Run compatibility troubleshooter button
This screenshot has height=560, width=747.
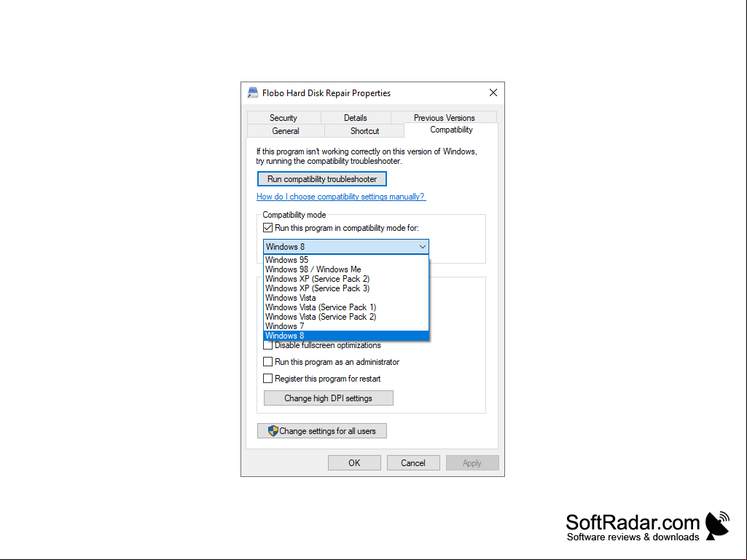pyautogui.click(x=322, y=179)
